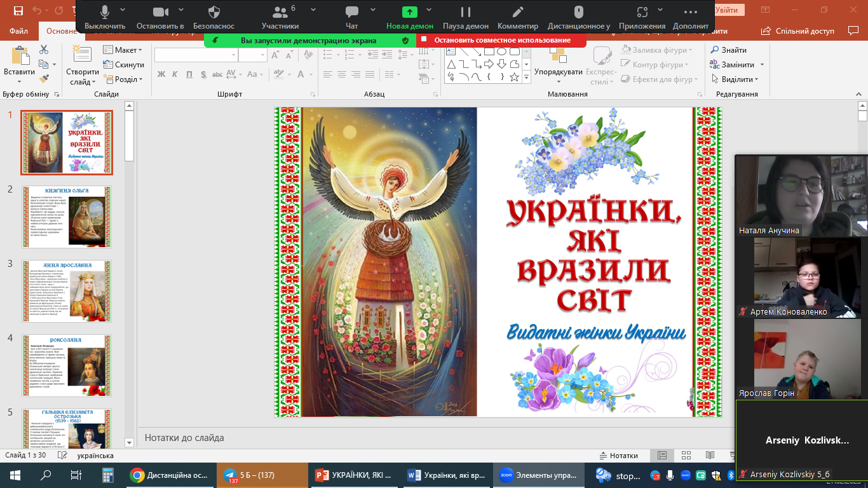Open the Упорядкувати arrange dropdown

tap(559, 65)
